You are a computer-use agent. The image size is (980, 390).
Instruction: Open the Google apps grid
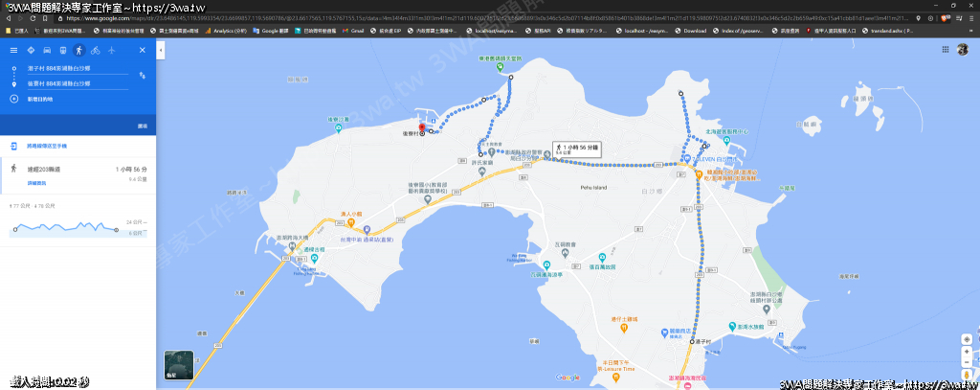pos(945,49)
